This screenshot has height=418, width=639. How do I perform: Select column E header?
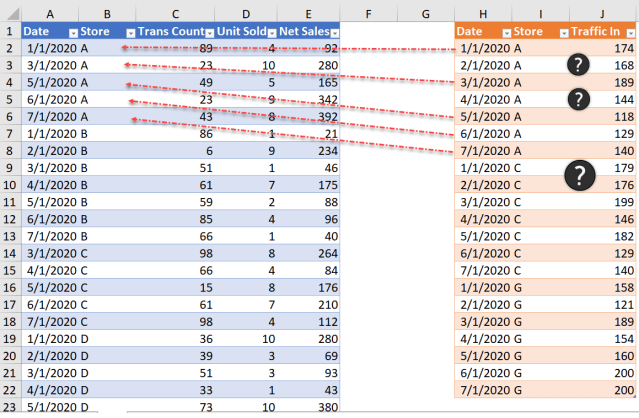[x=308, y=14]
